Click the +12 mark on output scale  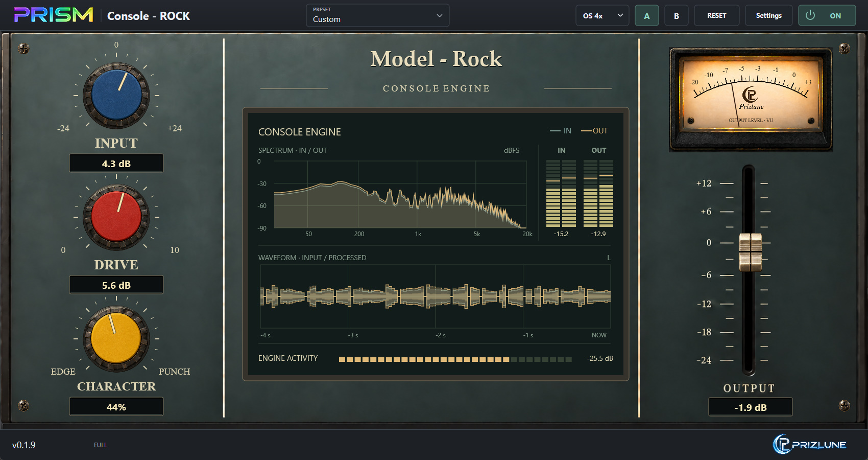(x=704, y=183)
